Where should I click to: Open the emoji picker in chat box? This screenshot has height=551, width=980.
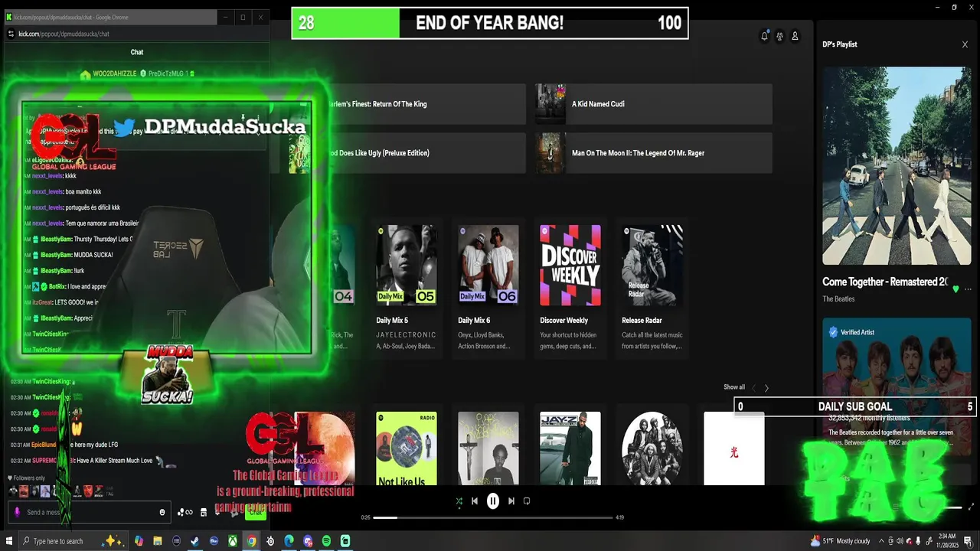pyautogui.click(x=162, y=512)
